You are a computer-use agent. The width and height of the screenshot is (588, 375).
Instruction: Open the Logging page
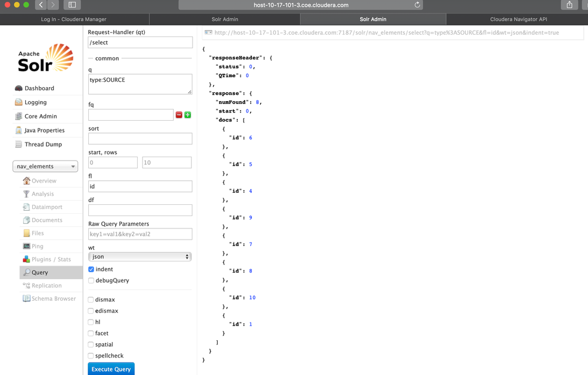[x=36, y=102]
